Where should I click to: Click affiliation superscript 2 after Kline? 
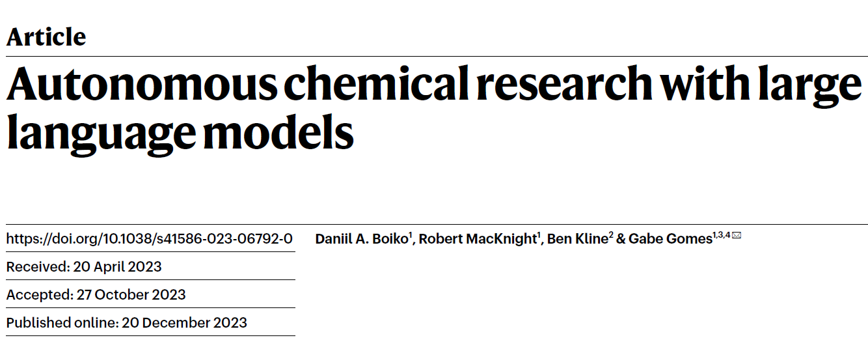pyautogui.click(x=611, y=235)
